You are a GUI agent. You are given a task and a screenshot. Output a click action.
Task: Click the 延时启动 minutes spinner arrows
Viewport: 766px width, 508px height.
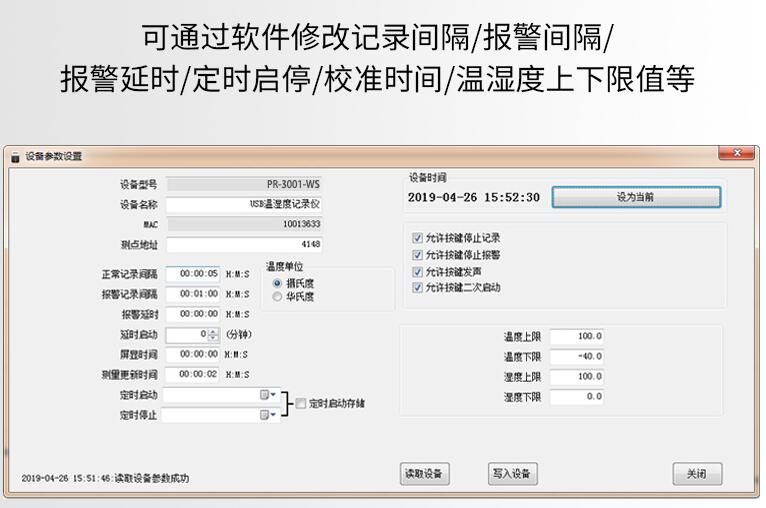pyautogui.click(x=213, y=335)
